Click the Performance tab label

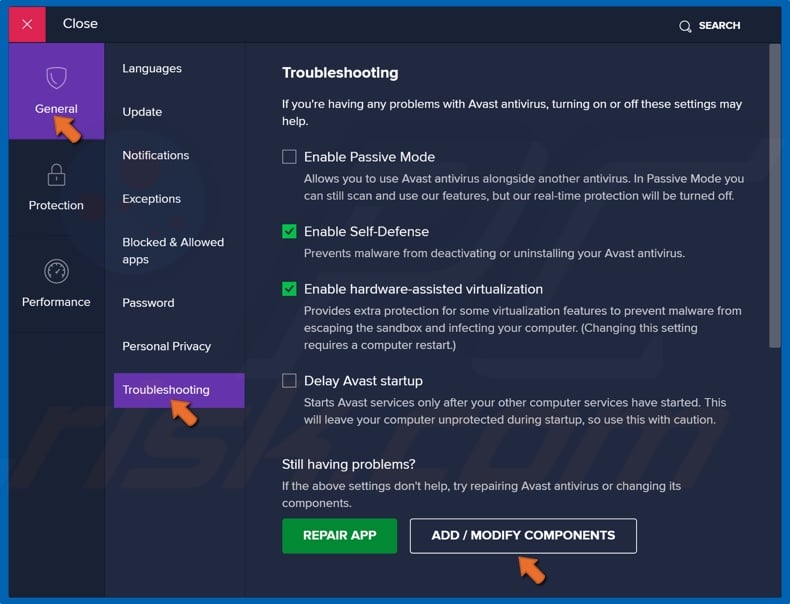pos(56,302)
